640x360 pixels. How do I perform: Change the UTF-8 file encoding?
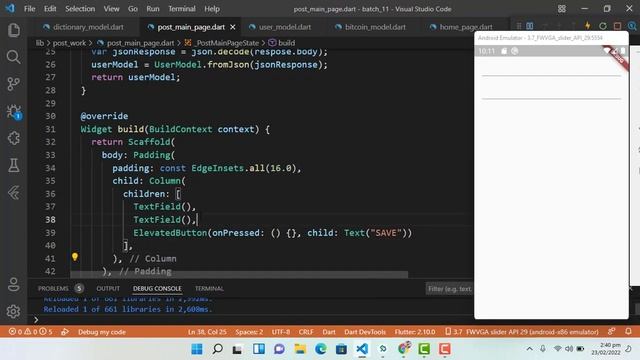coord(281,332)
